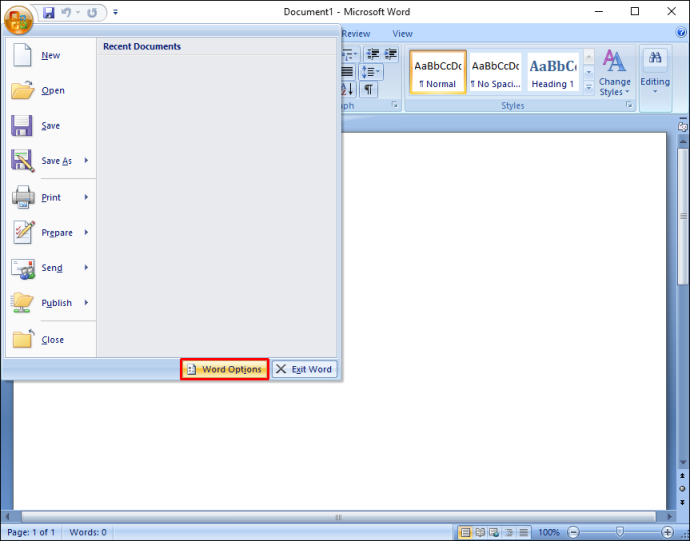Click the Save icon in Quick Access Toolbar
690x541 pixels.
point(49,12)
